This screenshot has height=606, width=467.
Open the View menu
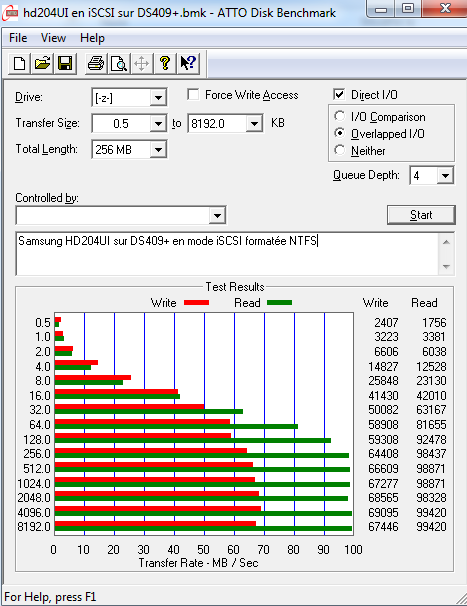(x=53, y=38)
